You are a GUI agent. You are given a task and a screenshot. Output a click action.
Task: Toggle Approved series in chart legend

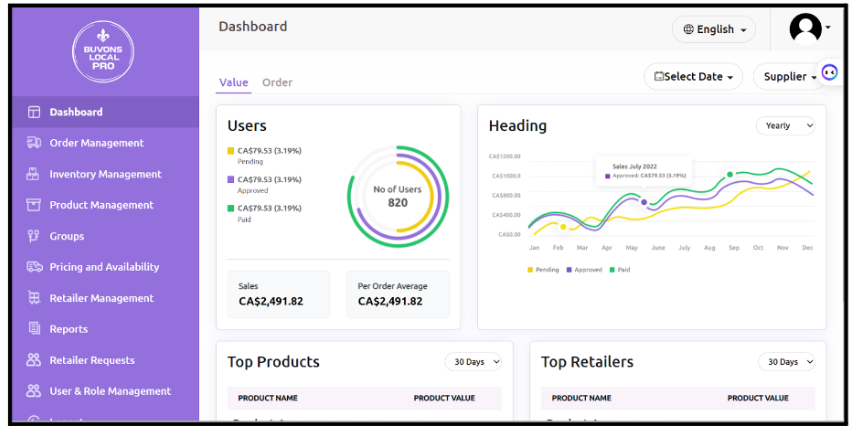(x=584, y=270)
